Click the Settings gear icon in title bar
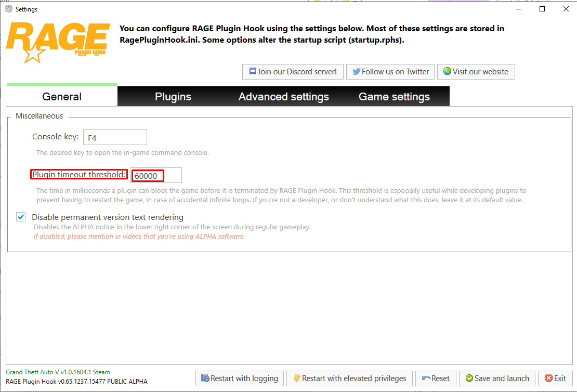Image resolution: width=577 pixels, height=392 pixels. [x=9, y=9]
